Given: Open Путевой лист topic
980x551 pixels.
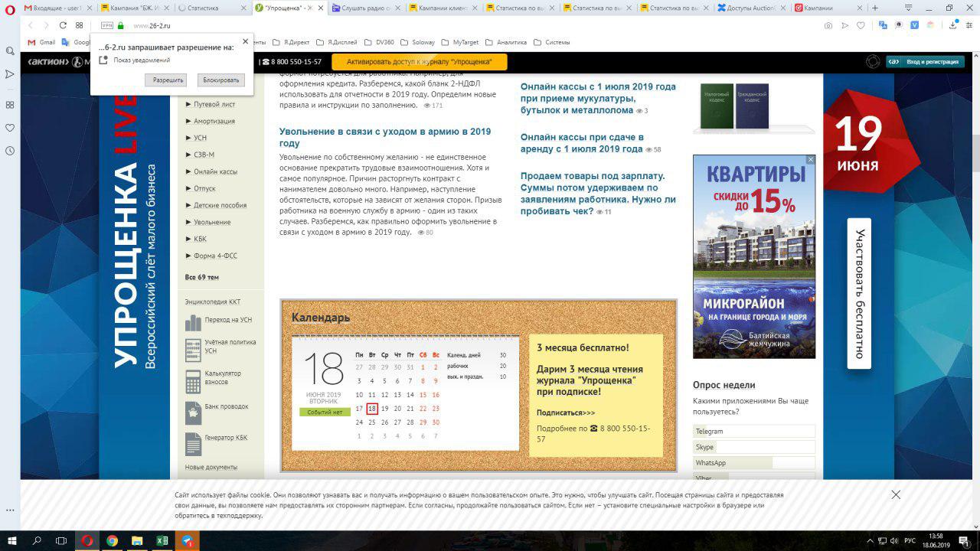Looking at the screenshot, I should point(214,104).
